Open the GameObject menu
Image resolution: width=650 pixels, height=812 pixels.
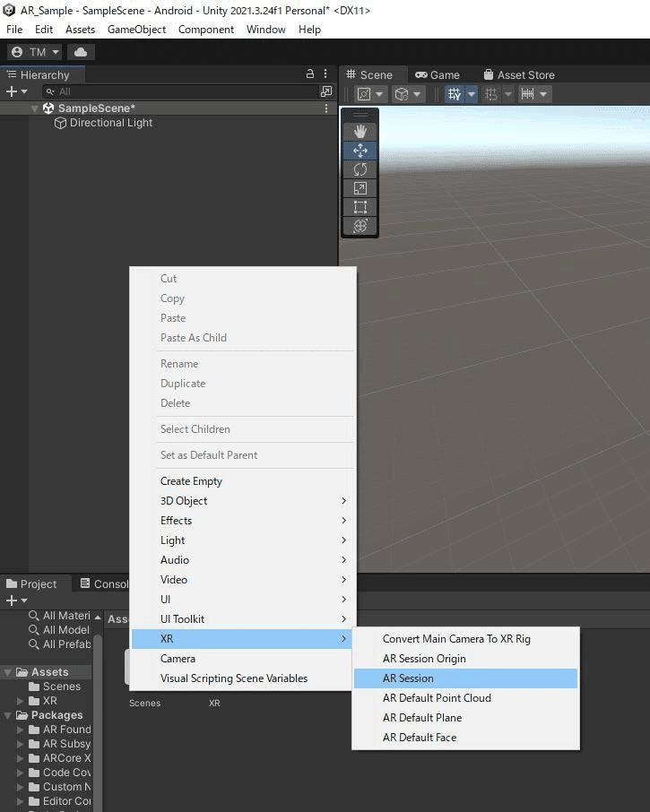tap(137, 30)
